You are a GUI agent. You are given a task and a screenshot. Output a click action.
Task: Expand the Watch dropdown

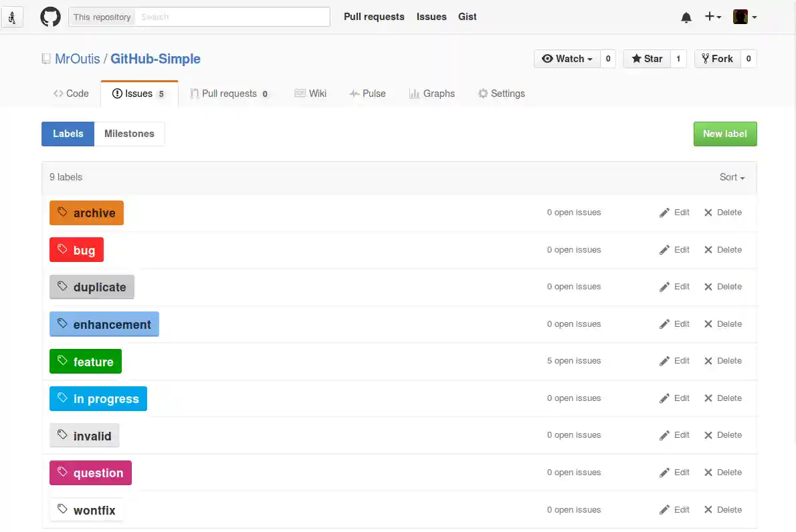tap(567, 59)
